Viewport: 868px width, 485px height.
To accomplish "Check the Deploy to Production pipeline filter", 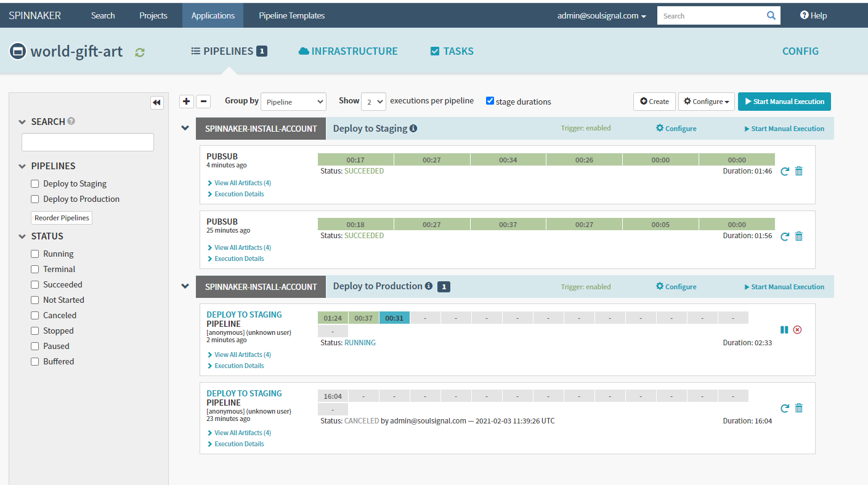I will (35, 199).
